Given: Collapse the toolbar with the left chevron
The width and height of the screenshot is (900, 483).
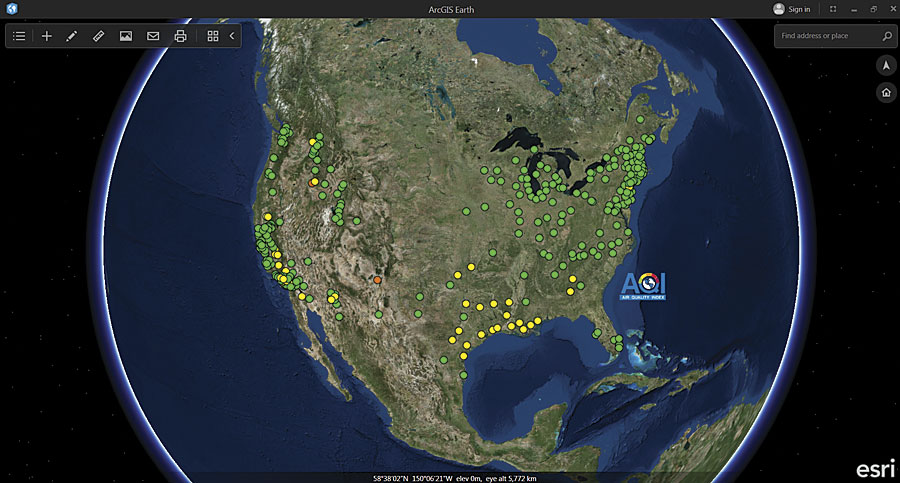Looking at the screenshot, I should point(232,36).
